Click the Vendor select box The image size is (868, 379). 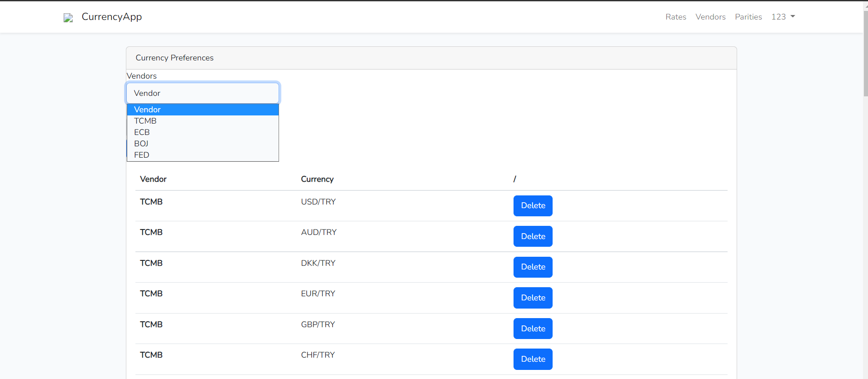point(203,93)
